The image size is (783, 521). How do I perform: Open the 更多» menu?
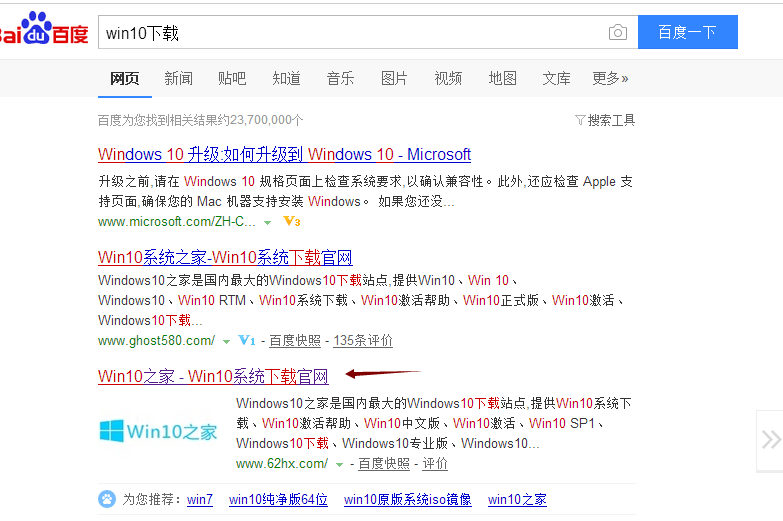click(x=610, y=78)
